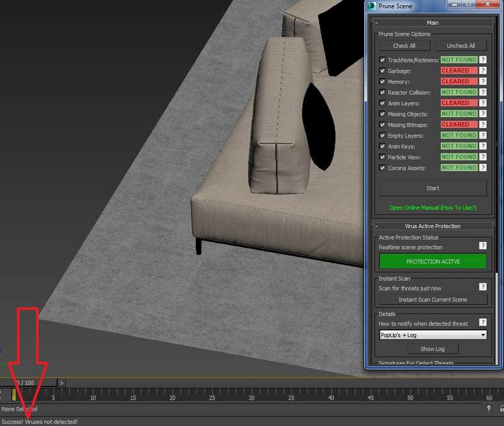Image resolution: width=504 pixels, height=426 pixels.
Task: Uncheck the Memory checkbox
Action: pos(382,82)
